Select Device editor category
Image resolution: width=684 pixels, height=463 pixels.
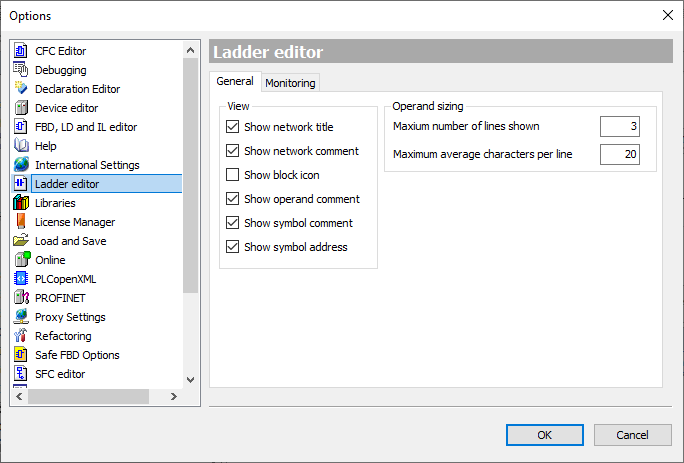pos(67,108)
